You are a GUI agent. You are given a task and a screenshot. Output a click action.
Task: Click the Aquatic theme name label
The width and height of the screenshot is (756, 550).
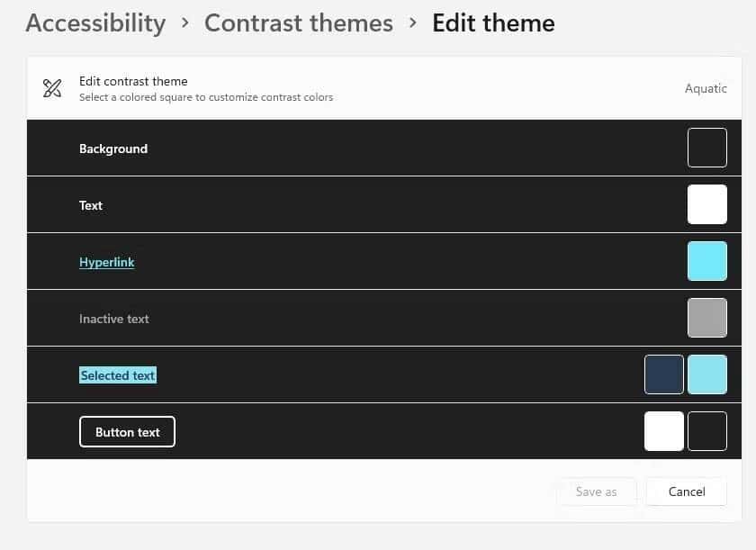(706, 88)
